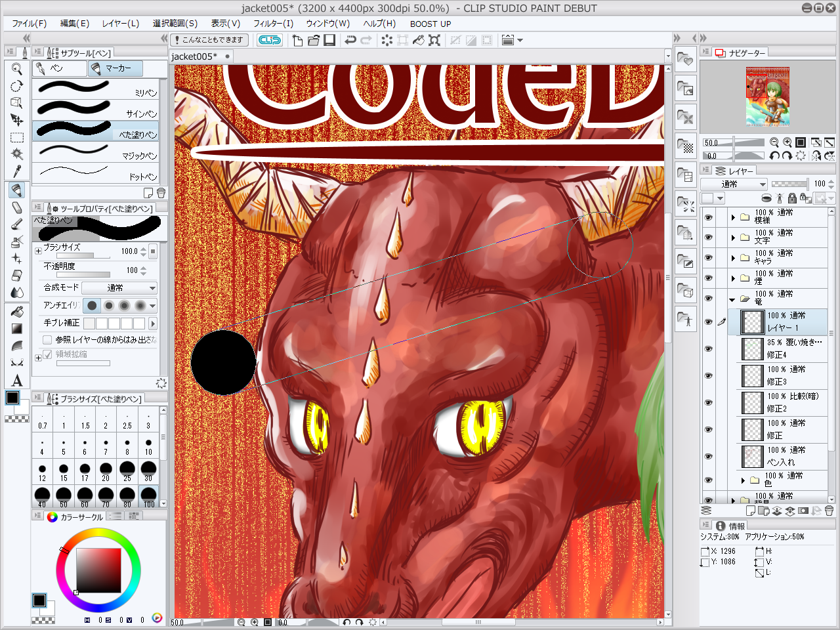Rotate the view right in the Navigator
The image size is (840, 630).
[x=787, y=156]
